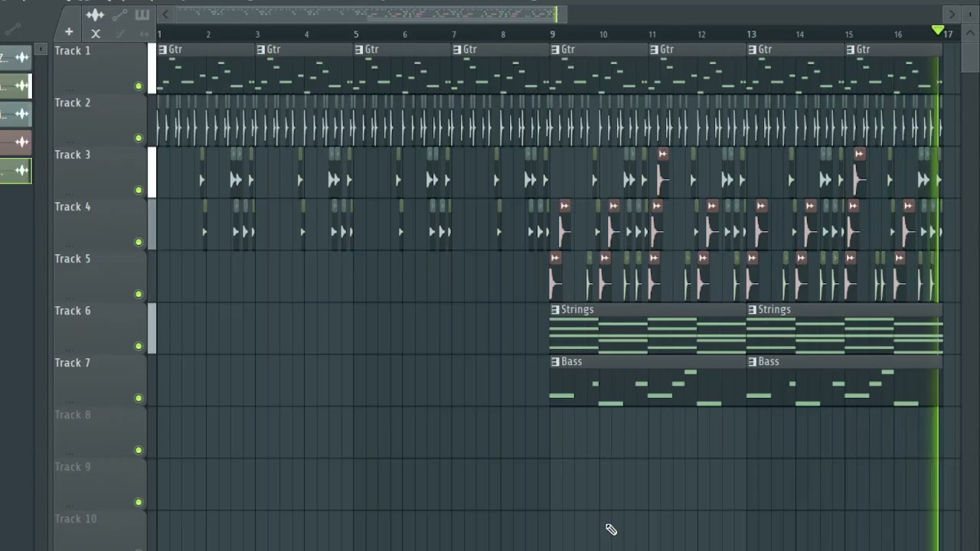Viewport: 980px width, 551px height.
Task: Open the last pink audio clip menu on Track 5
Action: click(x=899, y=258)
